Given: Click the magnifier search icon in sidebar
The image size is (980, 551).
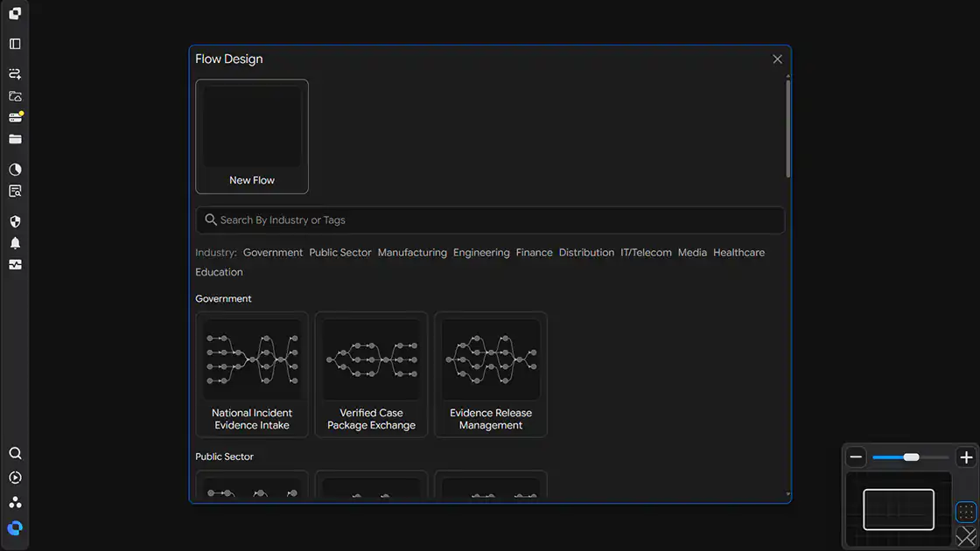Looking at the screenshot, I should (x=15, y=453).
